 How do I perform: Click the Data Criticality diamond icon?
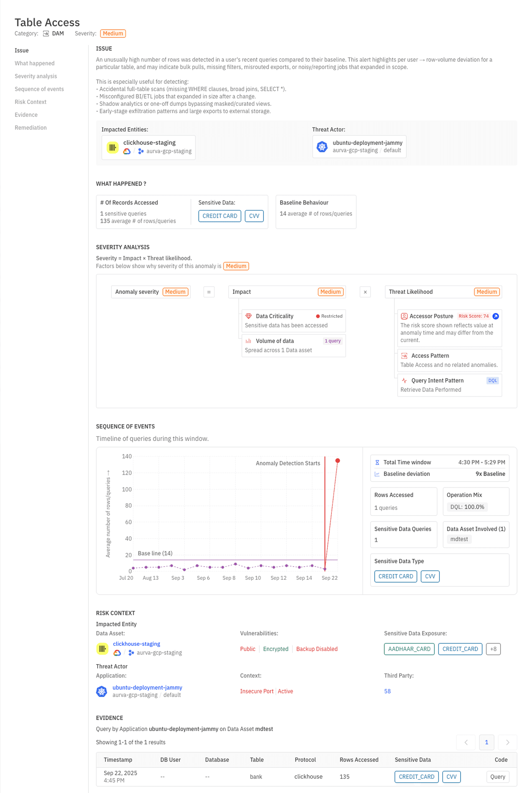[248, 316]
